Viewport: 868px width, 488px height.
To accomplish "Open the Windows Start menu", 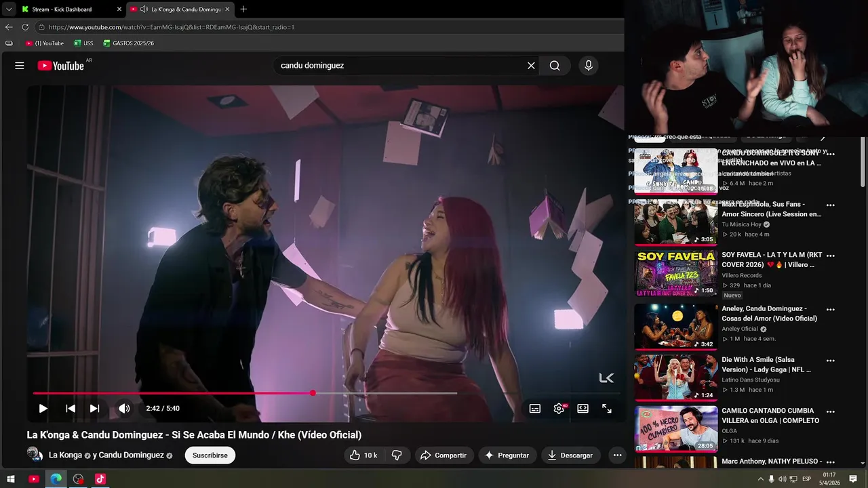I will click(10, 479).
